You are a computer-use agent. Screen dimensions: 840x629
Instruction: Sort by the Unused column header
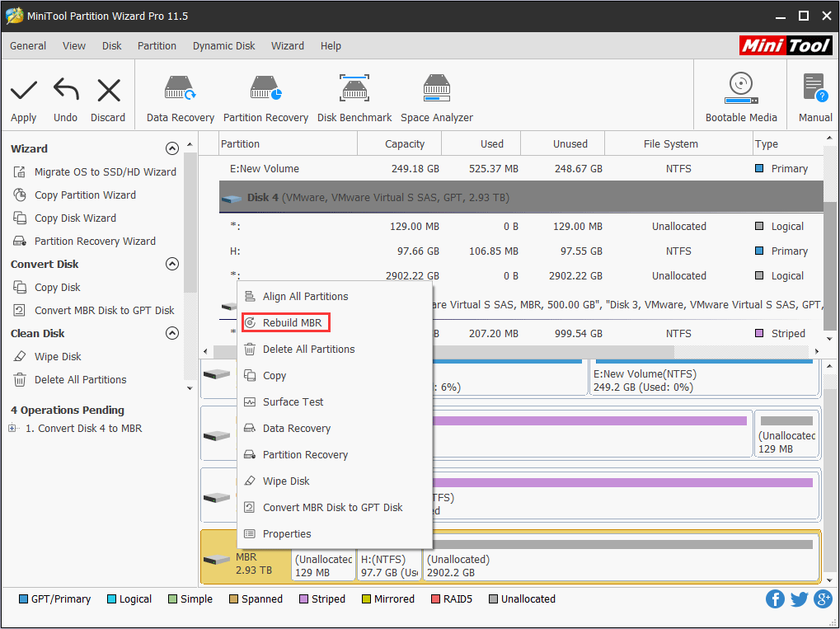tap(562, 143)
